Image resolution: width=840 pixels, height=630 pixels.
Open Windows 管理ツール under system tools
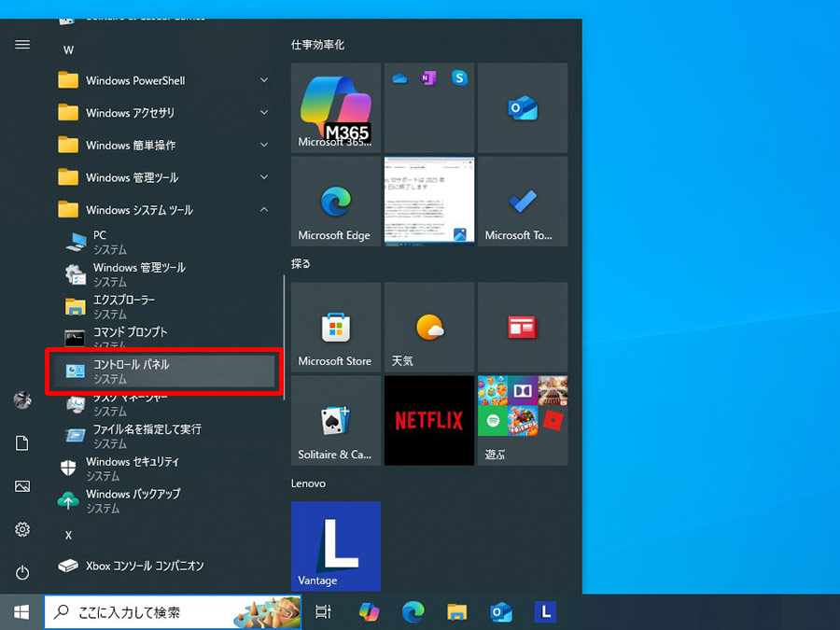(x=162, y=274)
